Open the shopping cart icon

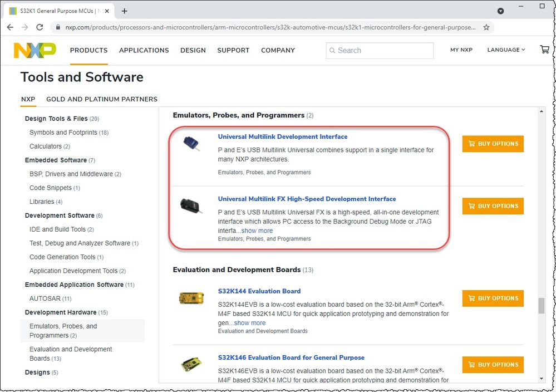[544, 50]
